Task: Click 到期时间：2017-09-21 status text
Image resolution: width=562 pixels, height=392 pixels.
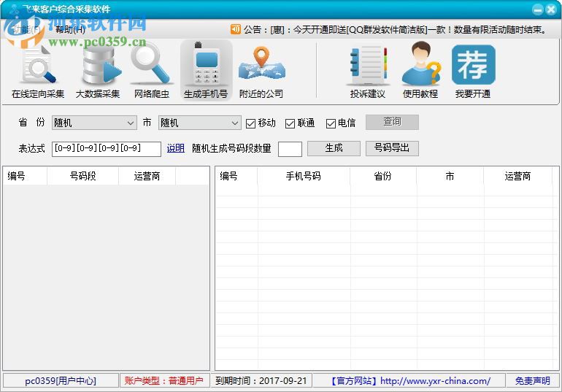Action: tap(261, 380)
